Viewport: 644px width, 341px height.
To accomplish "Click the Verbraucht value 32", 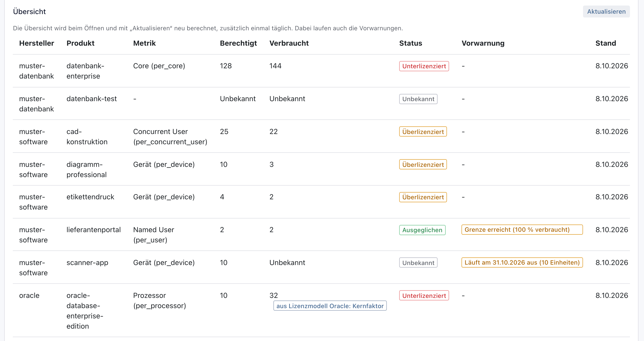I will 274,296.
